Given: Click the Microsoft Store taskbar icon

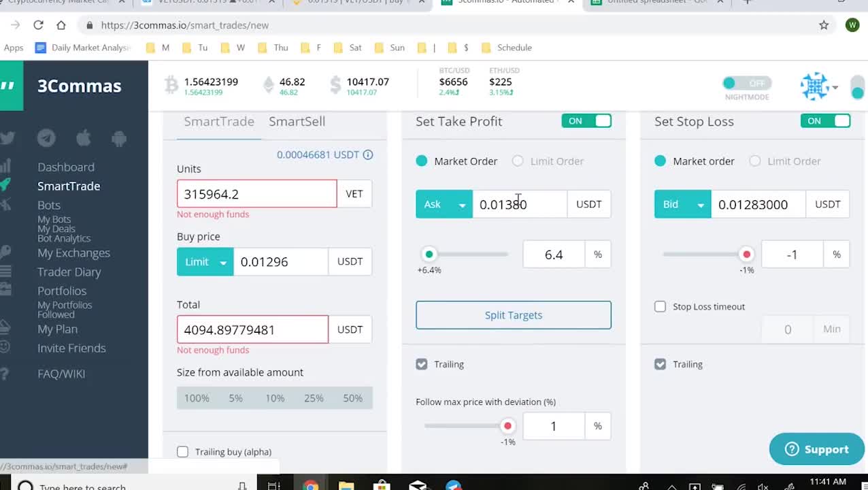Looking at the screenshot, I should 382,486.
